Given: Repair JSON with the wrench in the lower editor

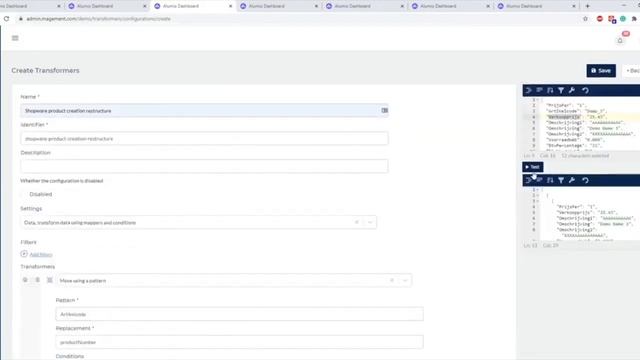Looking at the screenshot, I should coord(572,180).
